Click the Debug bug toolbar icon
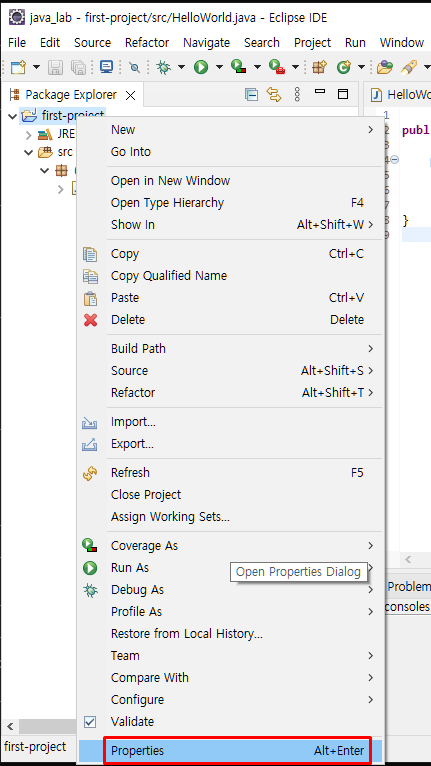This screenshot has height=766, width=431. (163, 67)
